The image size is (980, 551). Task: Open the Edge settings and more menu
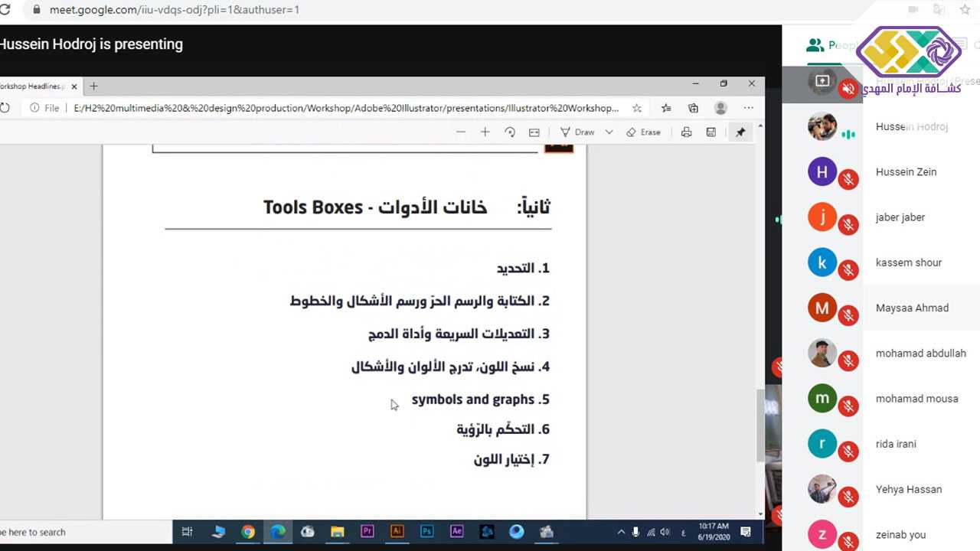pyautogui.click(x=748, y=108)
